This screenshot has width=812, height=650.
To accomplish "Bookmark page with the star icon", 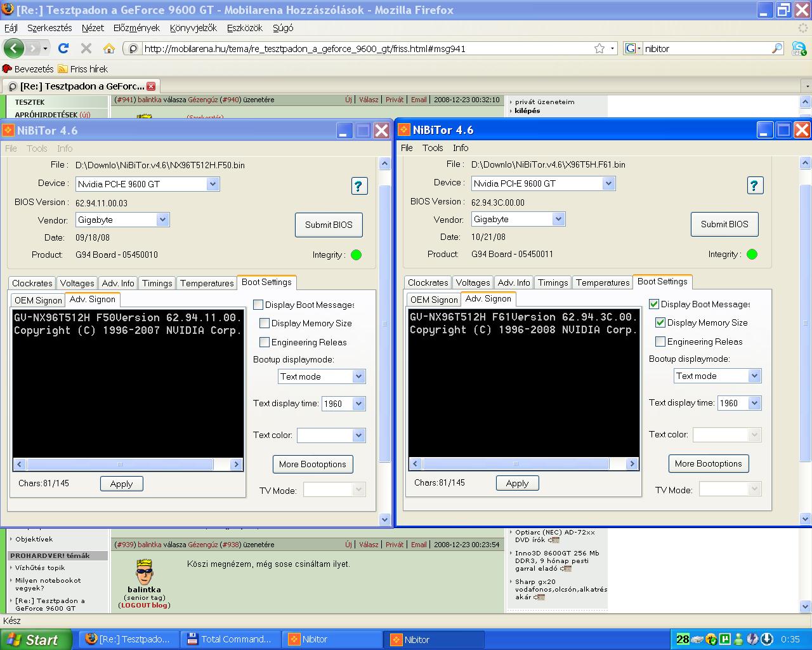I will click(x=599, y=48).
